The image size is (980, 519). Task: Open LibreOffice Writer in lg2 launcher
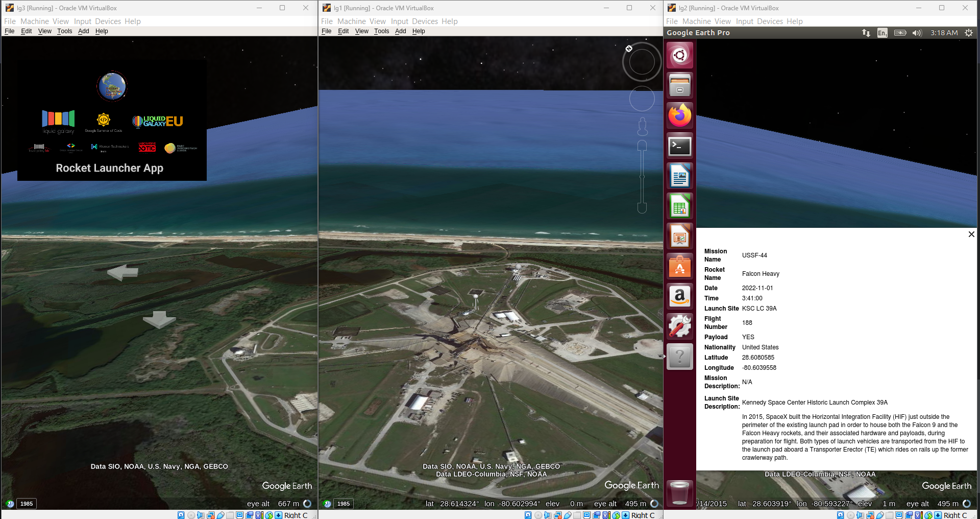pos(680,176)
